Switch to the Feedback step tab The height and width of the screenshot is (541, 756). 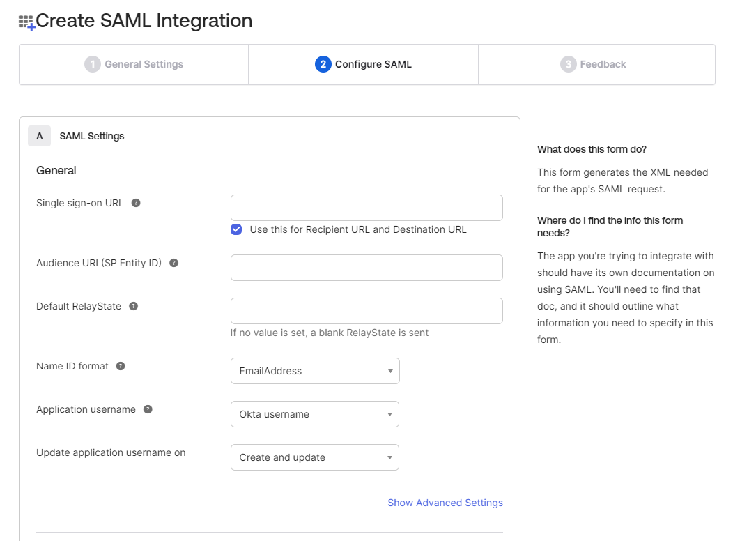(597, 64)
